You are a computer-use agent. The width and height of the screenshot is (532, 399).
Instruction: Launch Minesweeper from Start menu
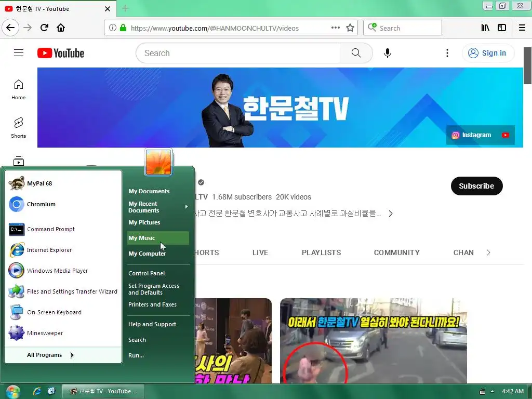point(63,333)
